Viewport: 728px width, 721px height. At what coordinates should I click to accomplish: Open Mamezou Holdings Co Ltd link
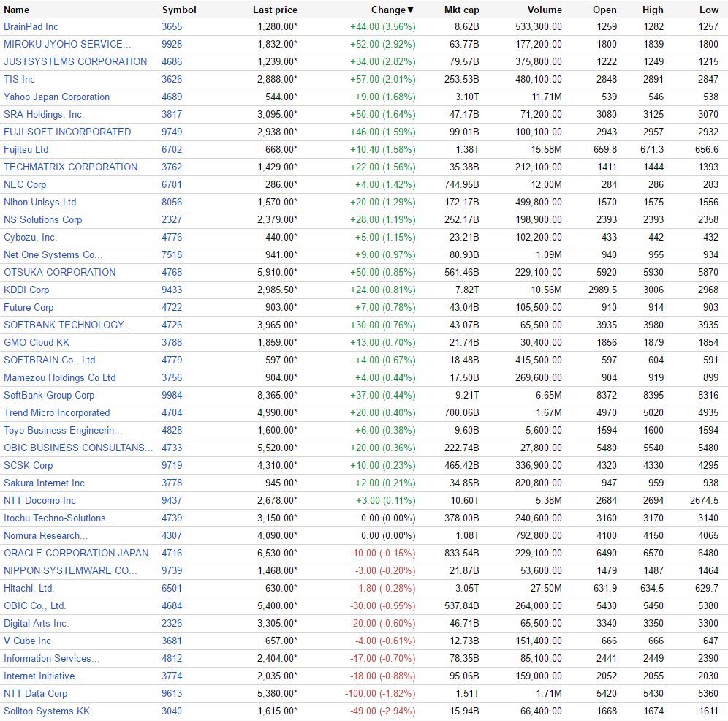coord(59,378)
